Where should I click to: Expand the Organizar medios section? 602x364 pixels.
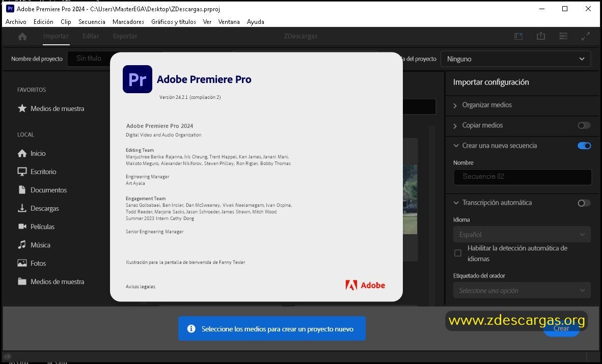click(455, 105)
